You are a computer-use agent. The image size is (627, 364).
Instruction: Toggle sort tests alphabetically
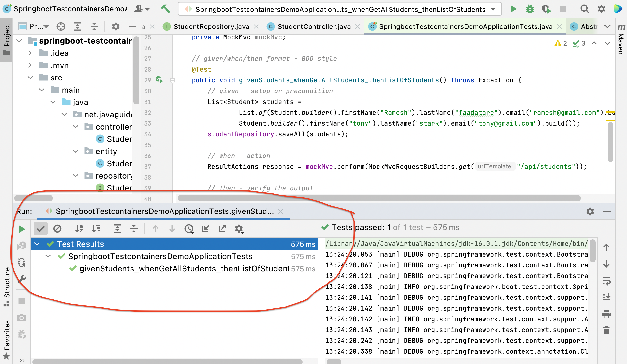[x=79, y=229]
